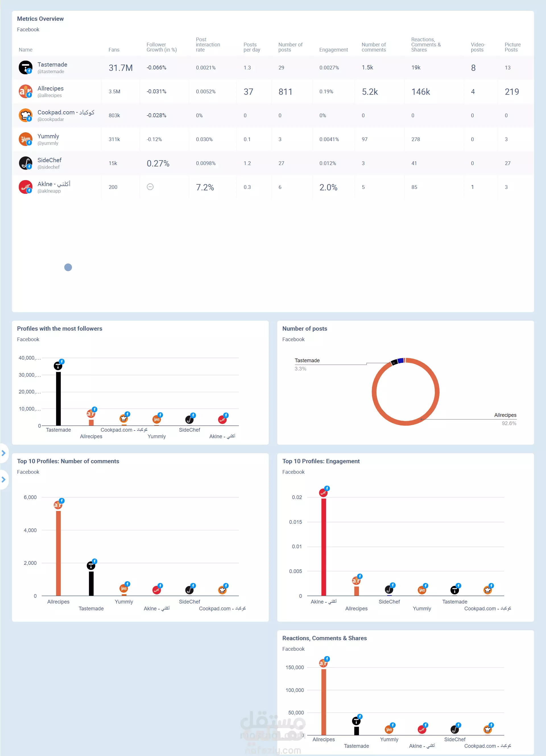Click the Cookpad.com profile avatar in the metrics table

click(26, 115)
